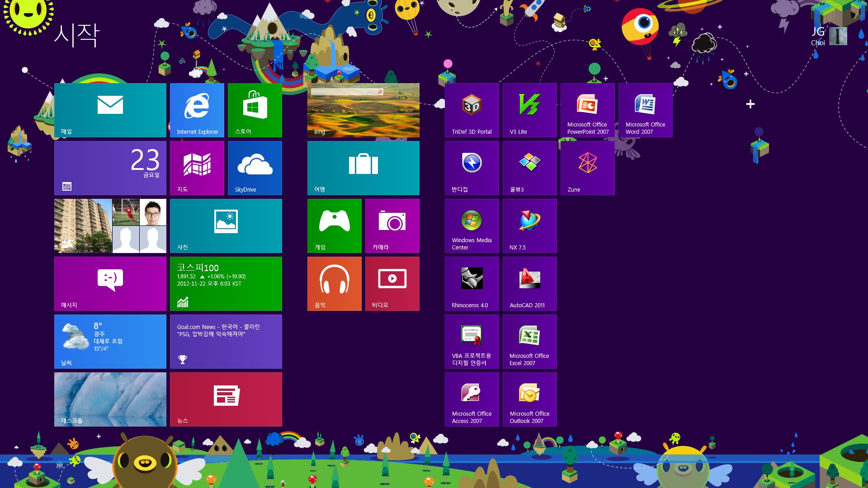
Task: Open the People tile with photos
Action: point(110,226)
